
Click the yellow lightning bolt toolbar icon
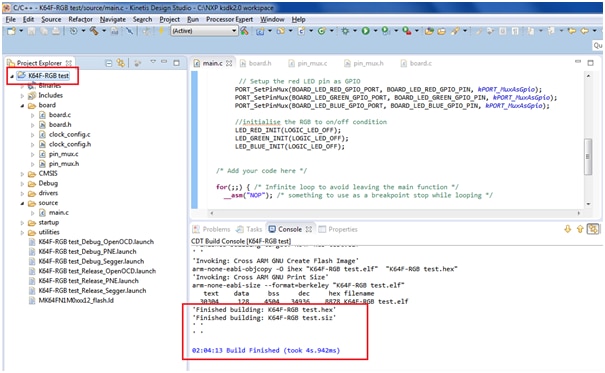pyautogui.click(x=161, y=31)
